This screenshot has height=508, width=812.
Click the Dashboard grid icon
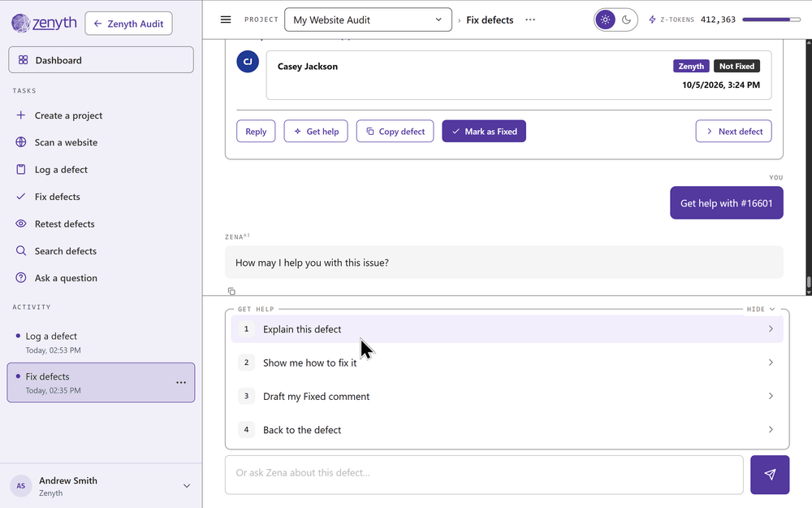(x=24, y=60)
